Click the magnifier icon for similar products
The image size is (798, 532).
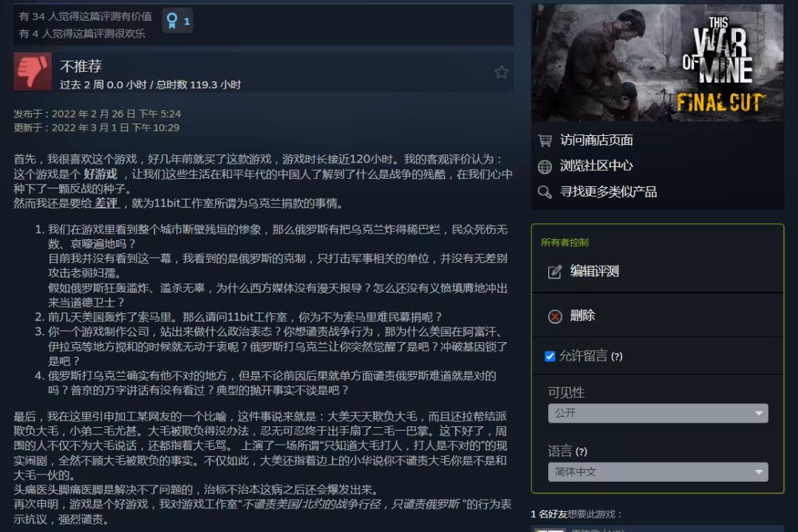(545, 192)
